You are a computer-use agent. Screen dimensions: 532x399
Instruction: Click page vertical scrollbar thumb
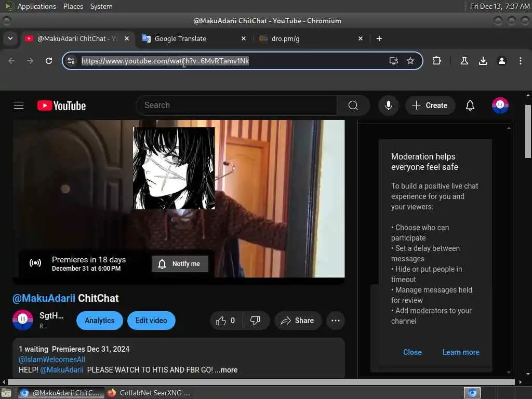(528, 131)
